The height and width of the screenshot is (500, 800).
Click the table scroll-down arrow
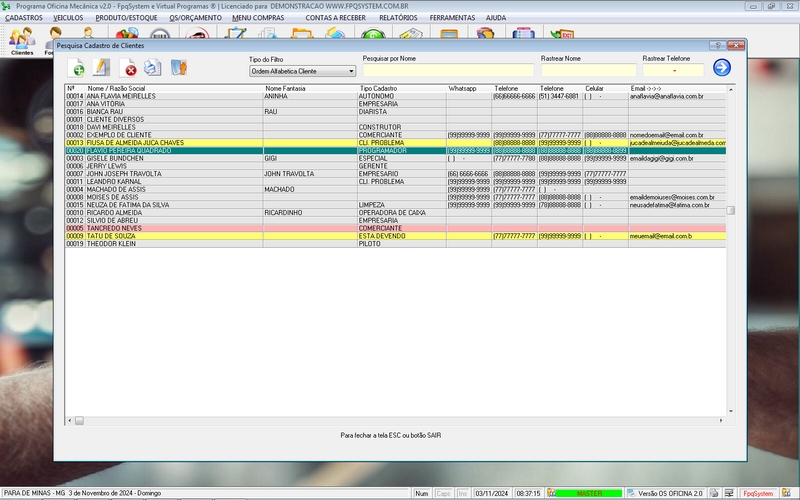tap(731, 411)
